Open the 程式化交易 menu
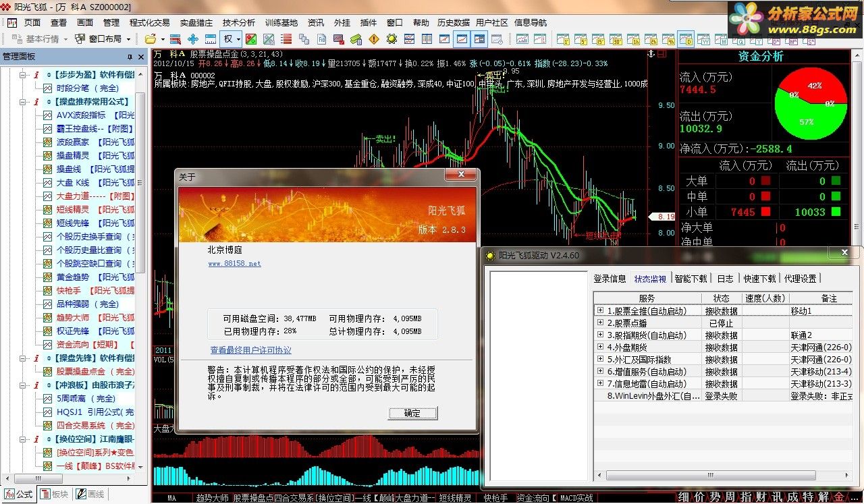 tap(150, 22)
